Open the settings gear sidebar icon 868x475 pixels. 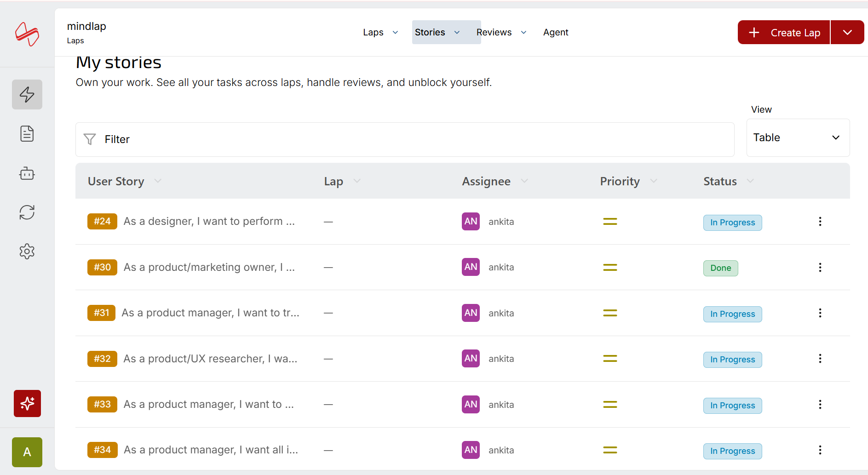tap(27, 252)
